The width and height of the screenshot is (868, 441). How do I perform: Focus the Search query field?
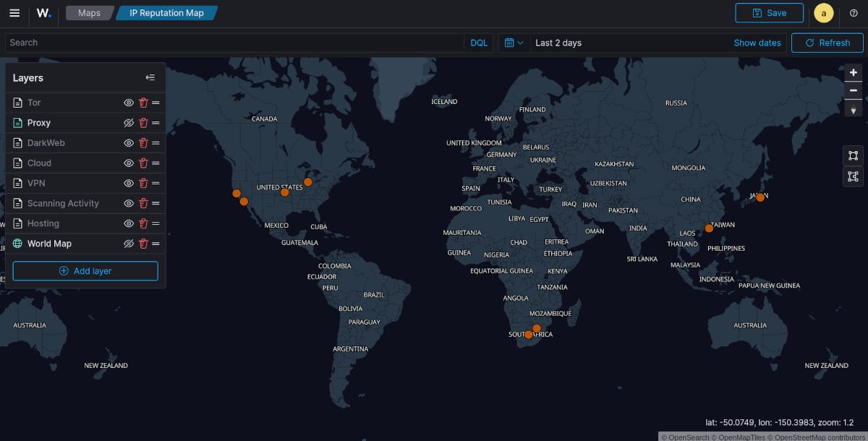point(231,43)
